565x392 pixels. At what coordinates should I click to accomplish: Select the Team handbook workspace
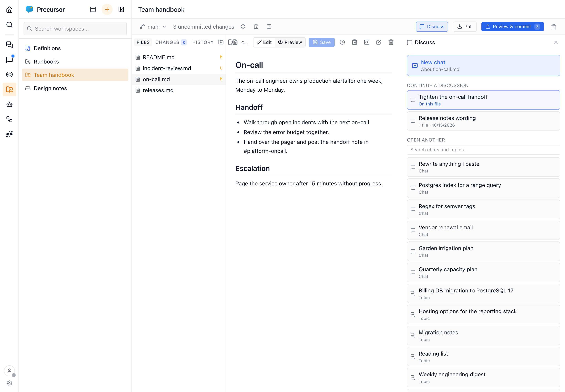pos(75,75)
